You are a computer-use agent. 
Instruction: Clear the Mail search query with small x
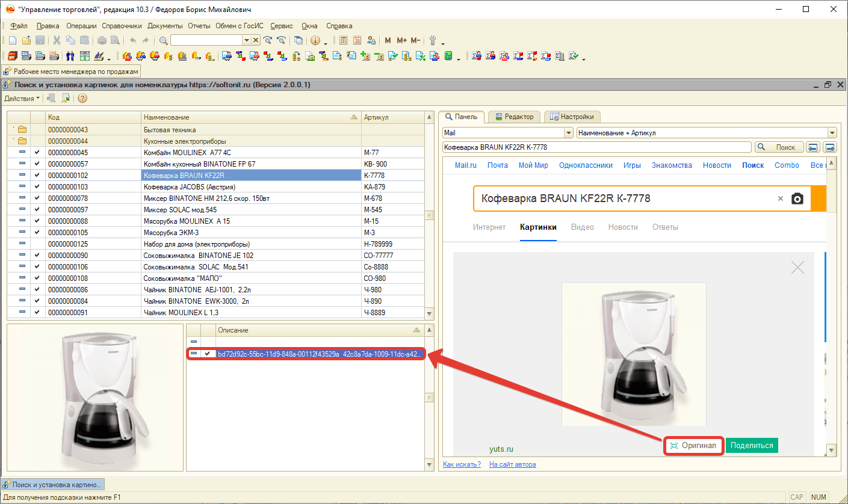781,198
